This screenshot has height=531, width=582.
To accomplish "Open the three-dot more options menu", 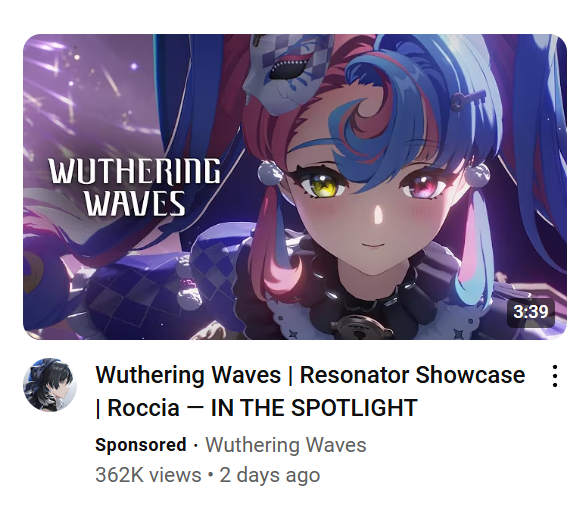I will (x=555, y=376).
